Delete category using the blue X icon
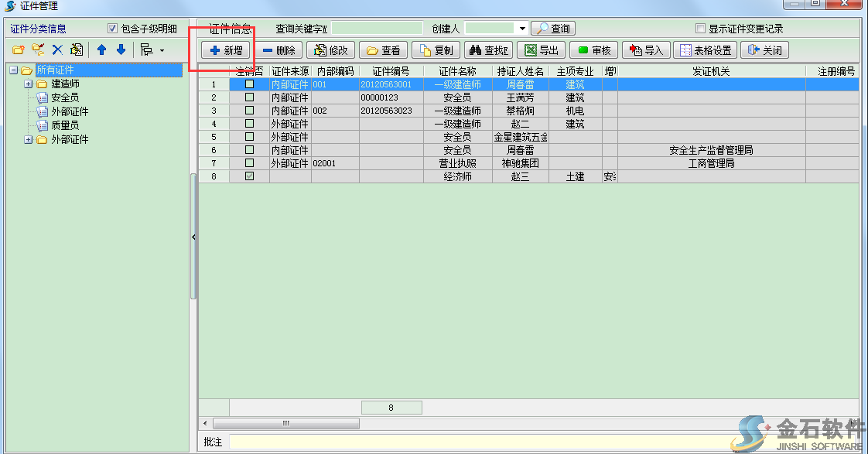Image resolution: width=868 pixels, height=454 pixels. tap(57, 50)
